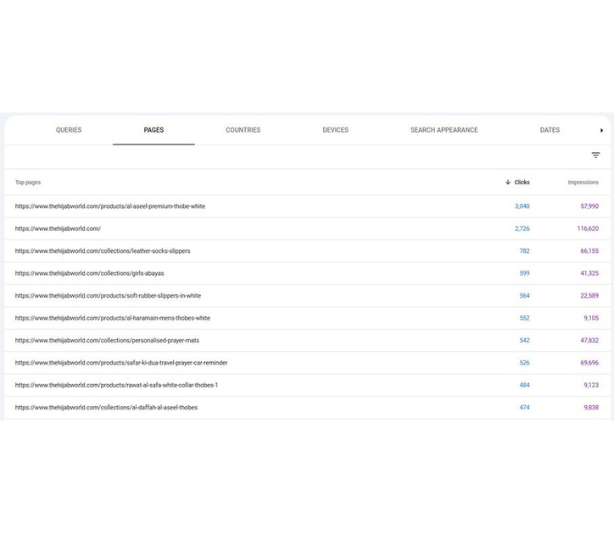This screenshot has height=534, width=614.
Task: Sort table by Impressions column
Action: [582, 182]
